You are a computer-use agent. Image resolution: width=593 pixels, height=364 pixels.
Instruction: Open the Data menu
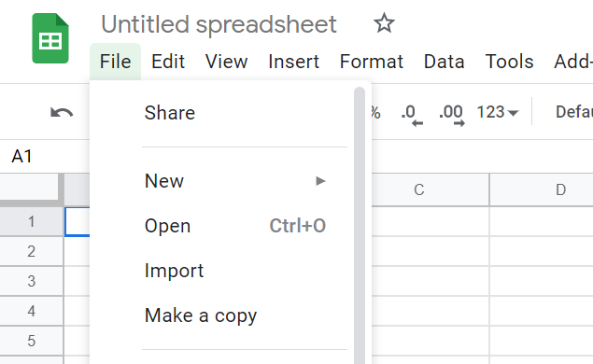[x=444, y=62]
